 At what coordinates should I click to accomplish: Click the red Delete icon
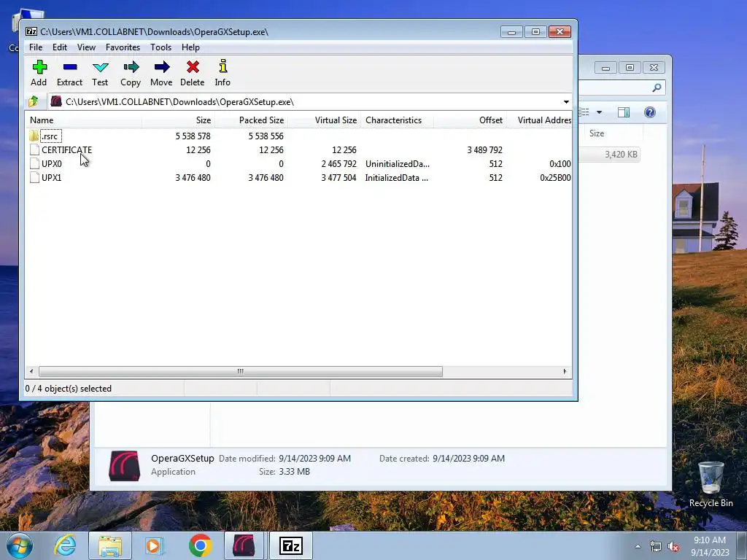(193, 67)
